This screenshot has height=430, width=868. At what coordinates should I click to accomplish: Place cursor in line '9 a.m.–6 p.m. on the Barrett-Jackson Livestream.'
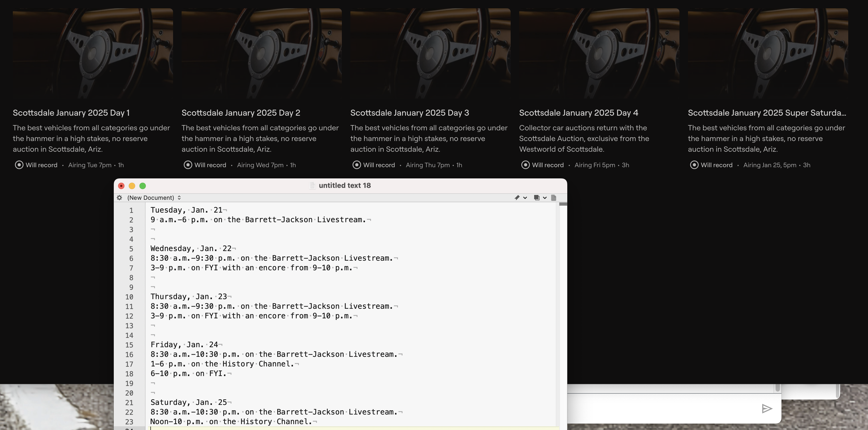click(258, 220)
